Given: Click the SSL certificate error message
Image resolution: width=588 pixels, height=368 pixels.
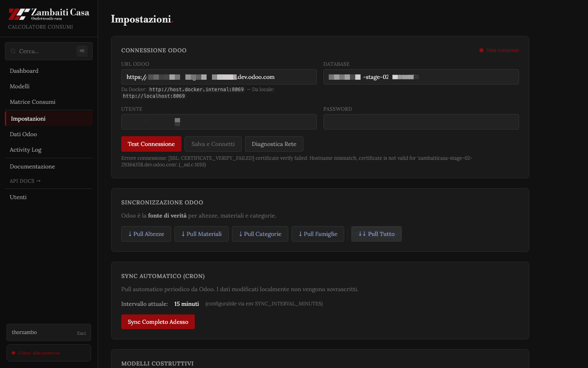Looking at the screenshot, I should 297,161.
